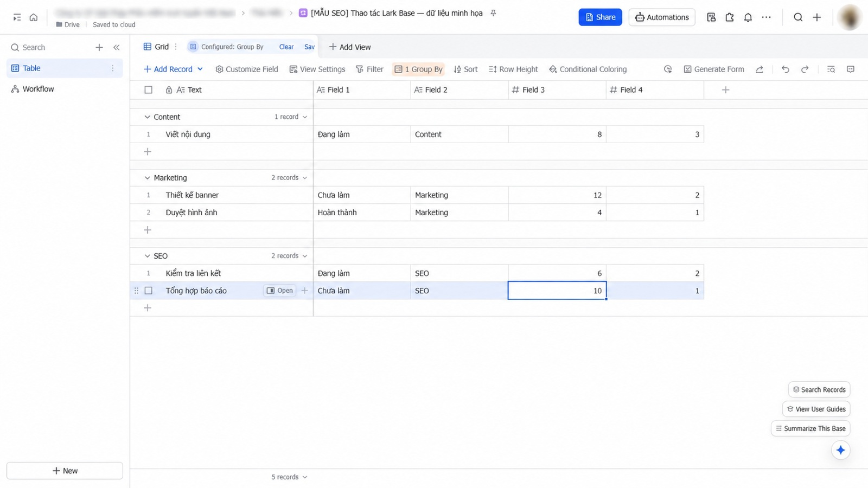Collapse the Marketing group
Image resolution: width=868 pixels, height=488 pixels.
[147, 178]
